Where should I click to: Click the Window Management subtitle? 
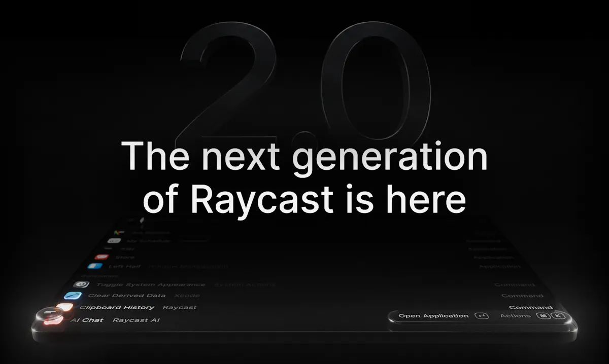click(189, 266)
